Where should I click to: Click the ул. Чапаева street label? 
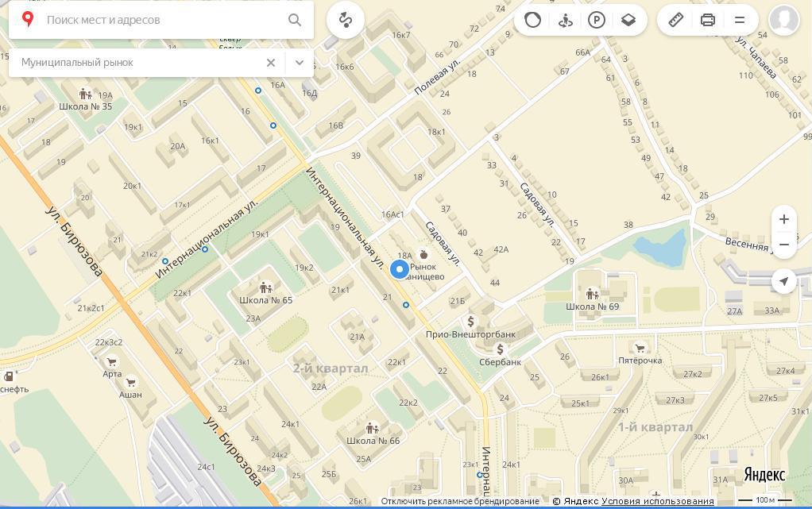[x=756, y=57]
